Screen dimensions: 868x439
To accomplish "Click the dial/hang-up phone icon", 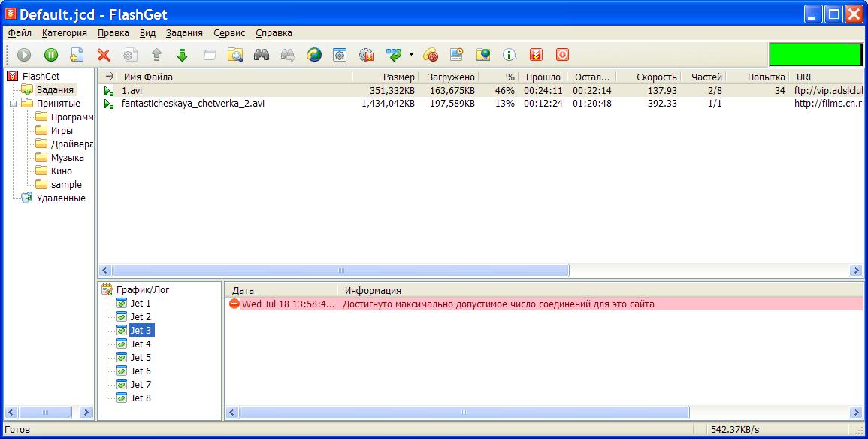I will point(431,55).
